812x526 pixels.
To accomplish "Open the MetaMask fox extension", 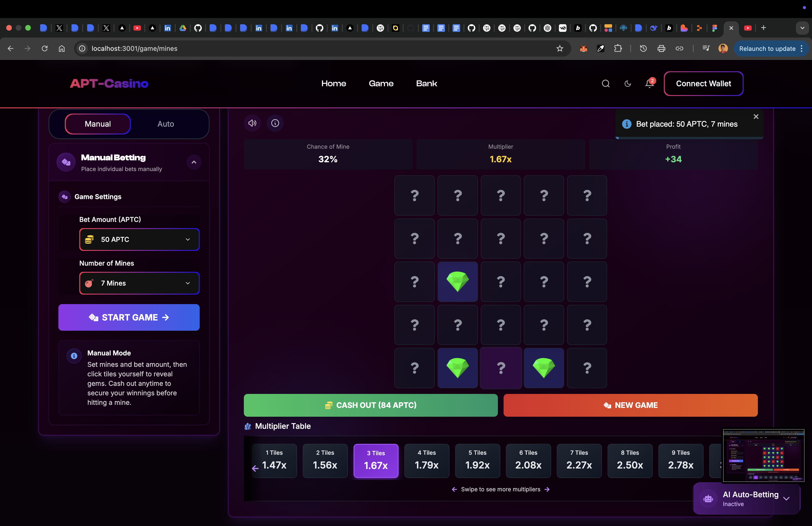I will [x=583, y=48].
